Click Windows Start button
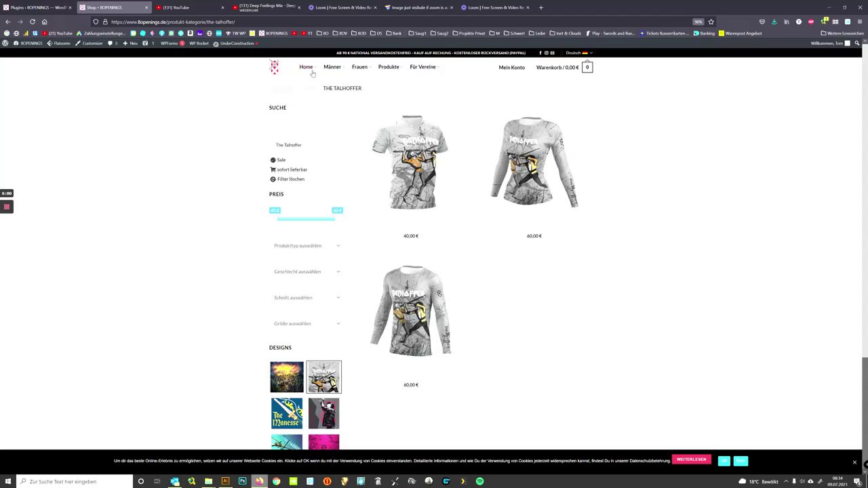Screen dimensions: 868x488 pyautogui.click(x=7, y=481)
